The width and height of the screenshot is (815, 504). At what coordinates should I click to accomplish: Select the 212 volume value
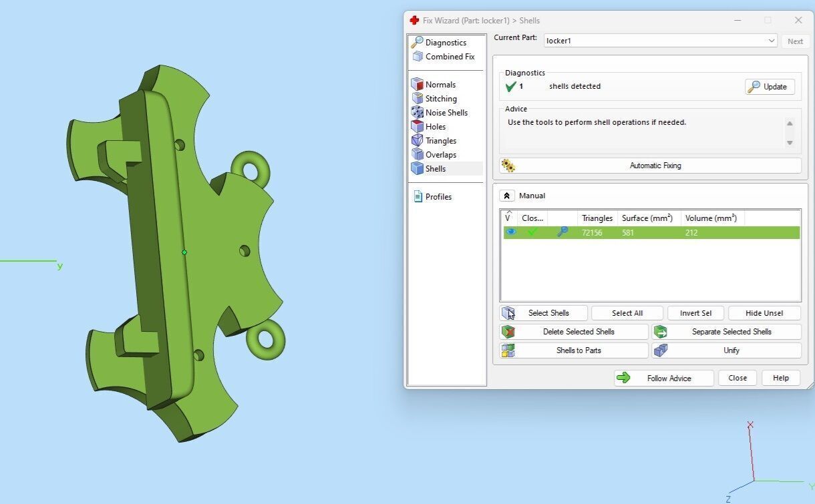[691, 233]
